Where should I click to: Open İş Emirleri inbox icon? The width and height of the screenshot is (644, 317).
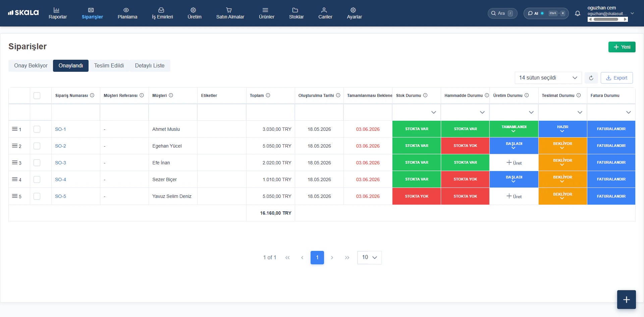[161, 10]
